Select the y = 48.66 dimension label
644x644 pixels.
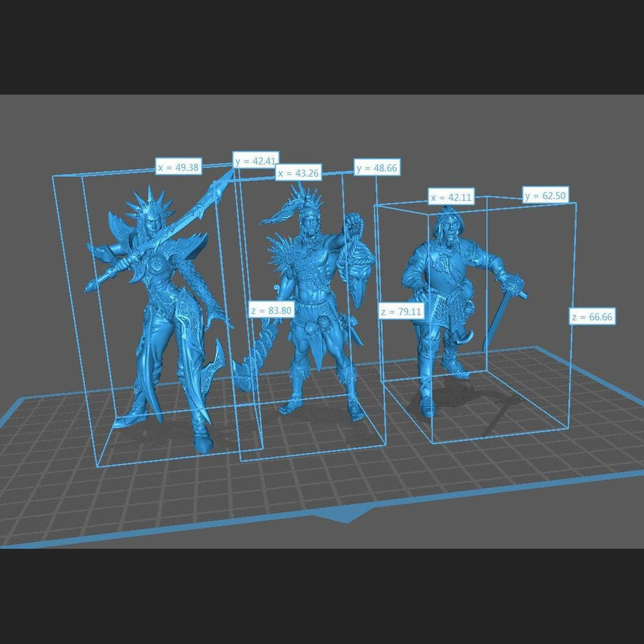tap(377, 168)
